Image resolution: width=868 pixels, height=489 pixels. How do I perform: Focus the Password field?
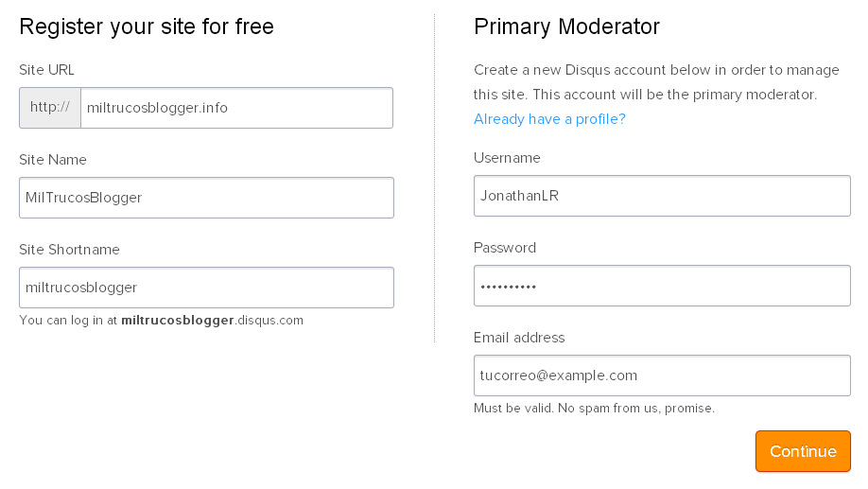[x=662, y=286]
